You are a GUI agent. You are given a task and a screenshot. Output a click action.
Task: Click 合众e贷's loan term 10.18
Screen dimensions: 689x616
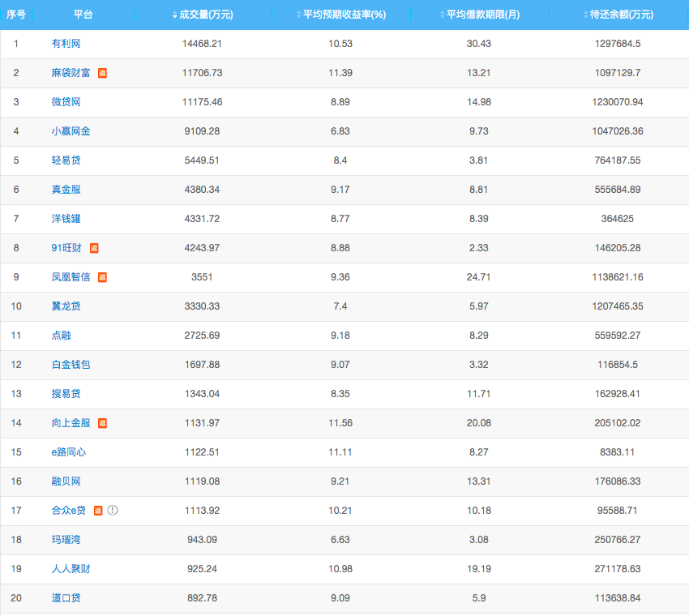coord(479,511)
